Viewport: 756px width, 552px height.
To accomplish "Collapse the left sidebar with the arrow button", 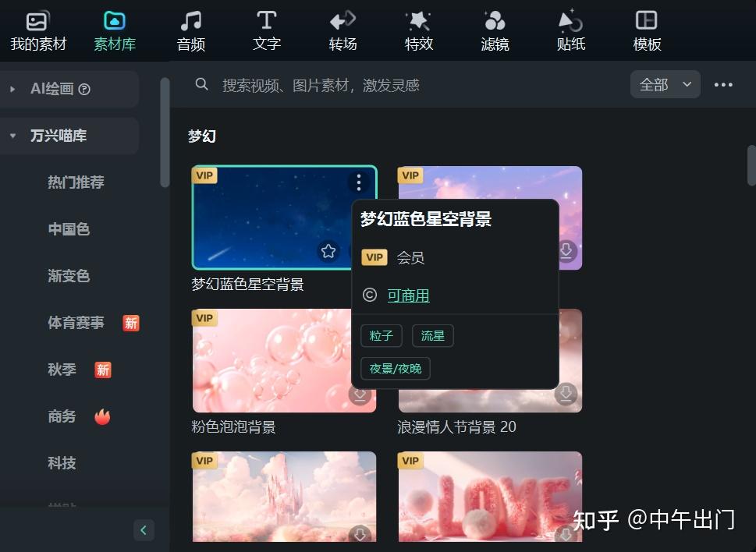I will click(144, 530).
